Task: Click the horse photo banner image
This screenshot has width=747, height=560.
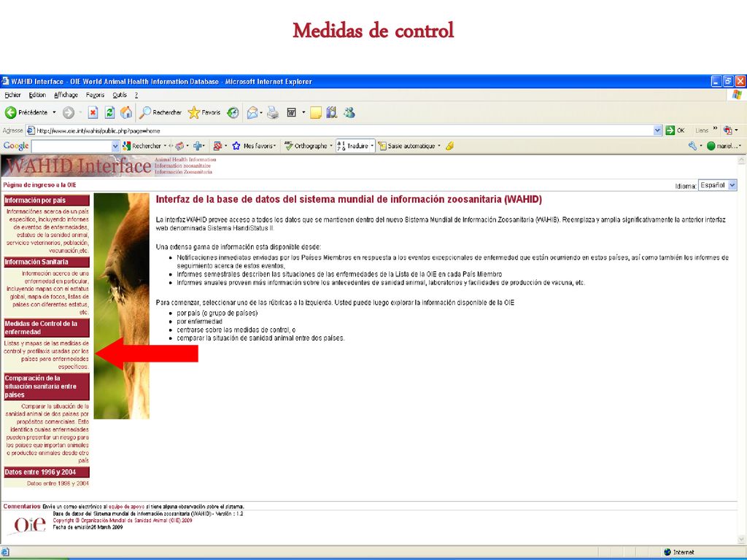Action: (122, 306)
